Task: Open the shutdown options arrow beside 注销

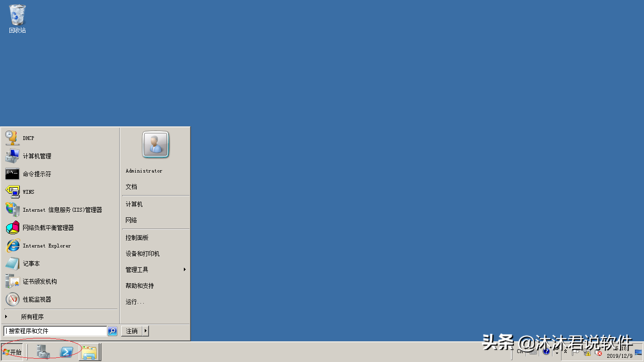Action: point(146,331)
